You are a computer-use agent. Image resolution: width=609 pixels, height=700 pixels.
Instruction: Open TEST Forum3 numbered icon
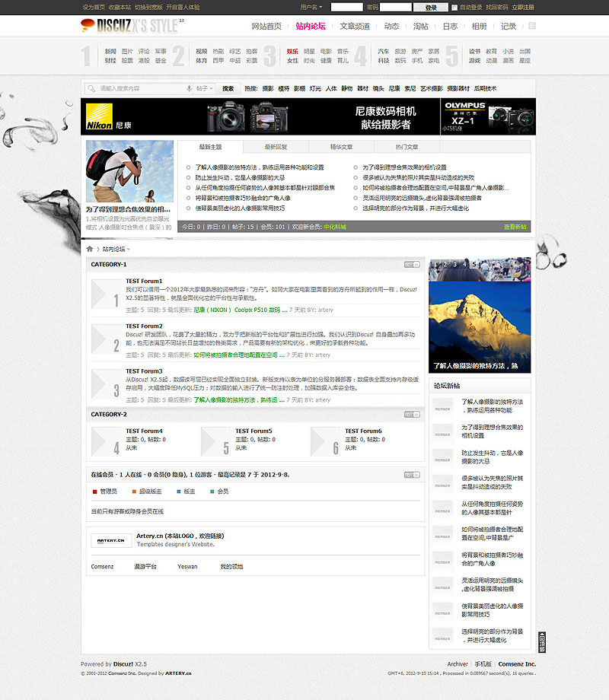coord(106,384)
